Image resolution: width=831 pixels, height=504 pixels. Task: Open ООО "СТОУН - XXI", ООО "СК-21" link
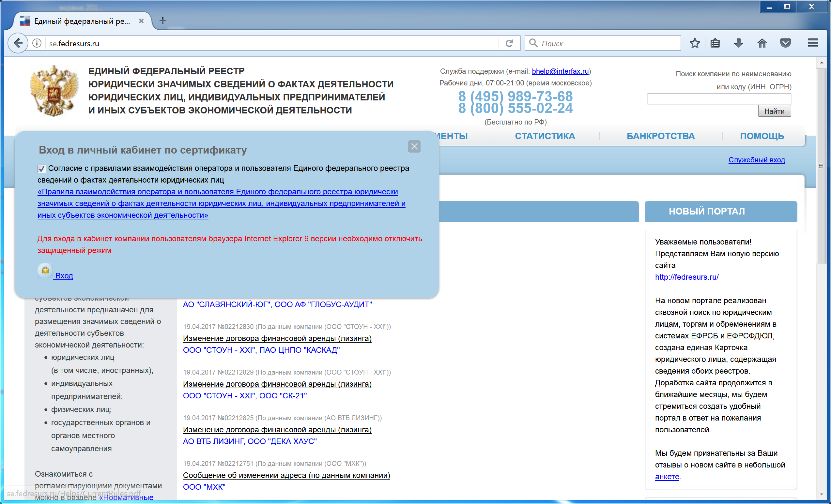coord(245,395)
